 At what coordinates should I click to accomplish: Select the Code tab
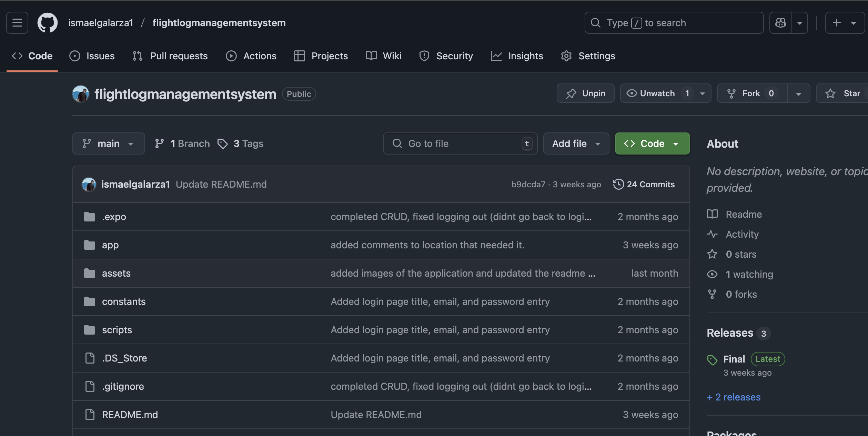point(32,56)
